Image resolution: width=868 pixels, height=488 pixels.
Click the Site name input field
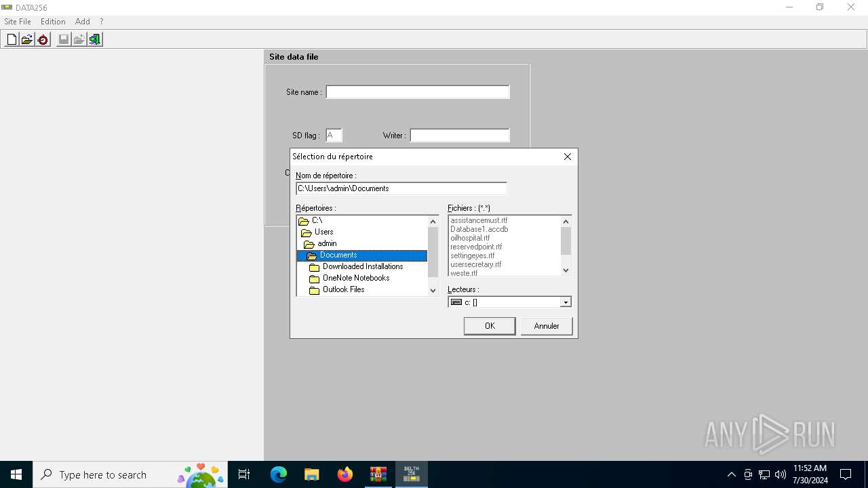418,92
